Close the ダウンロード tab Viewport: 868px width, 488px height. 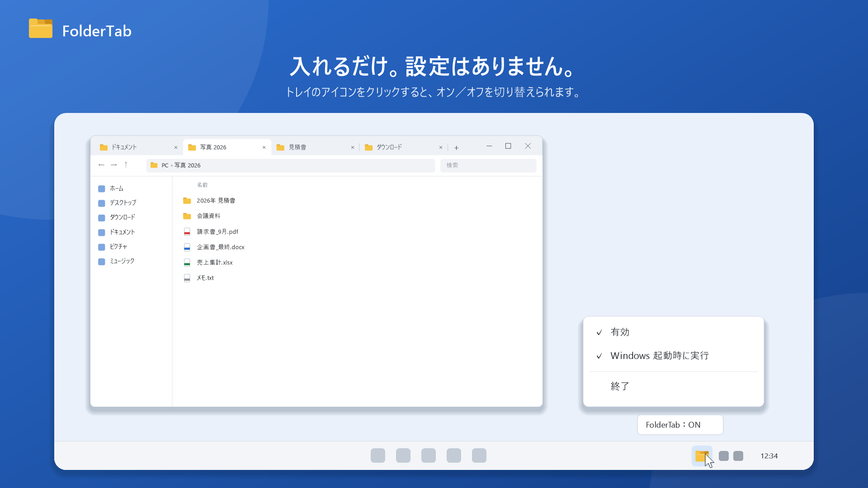click(x=441, y=147)
